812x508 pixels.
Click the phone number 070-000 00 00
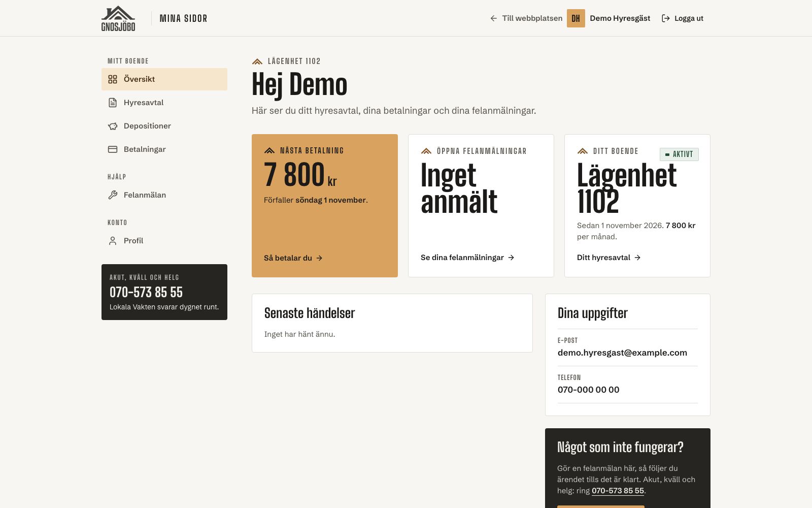coord(589,390)
